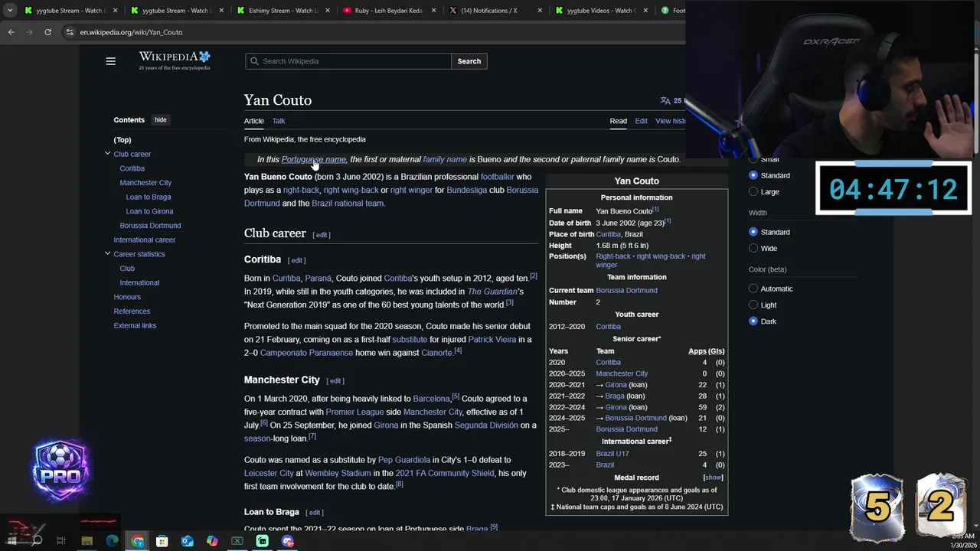Select Large text size radio button
This screenshot has width=980, height=551.
click(x=753, y=192)
